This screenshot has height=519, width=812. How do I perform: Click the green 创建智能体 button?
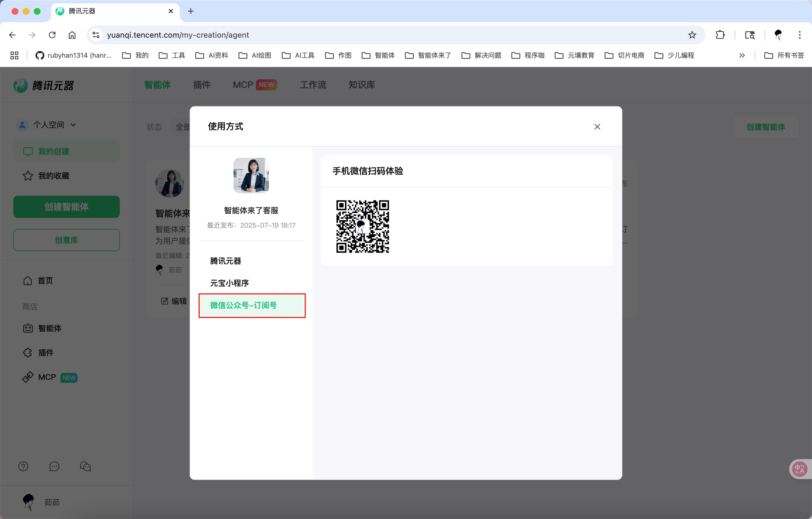(67, 207)
